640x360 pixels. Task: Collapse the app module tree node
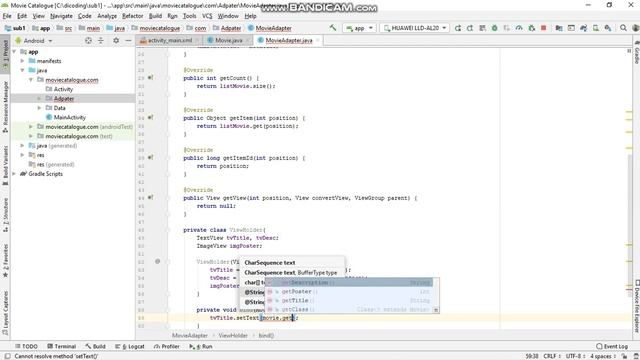15,51
